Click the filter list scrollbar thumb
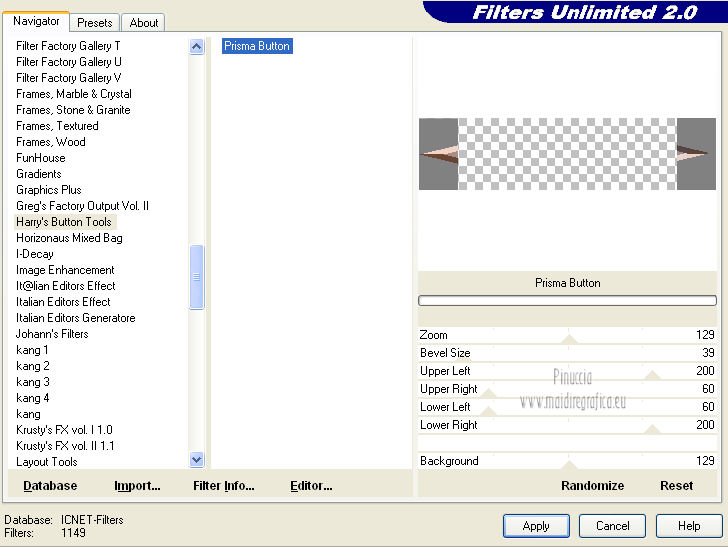Screen dimensions: 728x547 point(196,277)
